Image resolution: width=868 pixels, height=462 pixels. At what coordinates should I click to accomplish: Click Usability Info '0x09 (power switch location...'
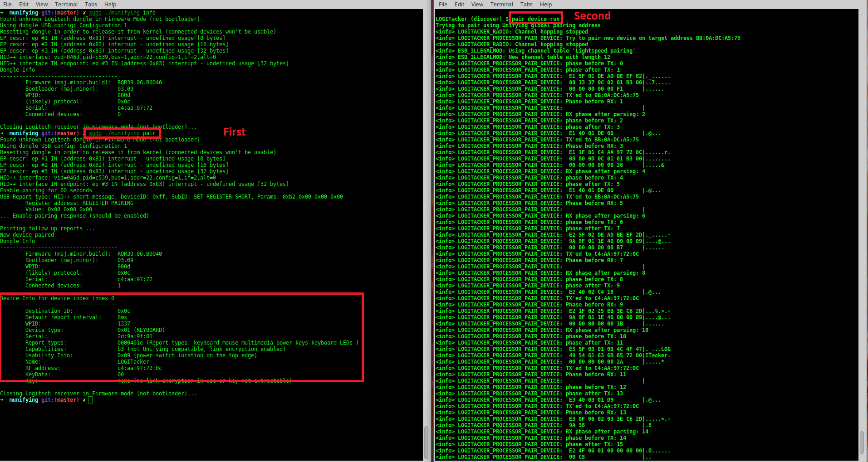(x=187, y=355)
